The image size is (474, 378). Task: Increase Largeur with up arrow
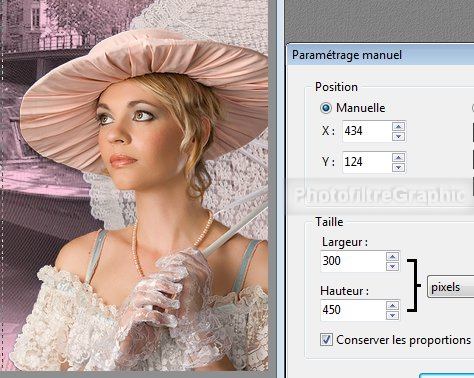(392, 256)
